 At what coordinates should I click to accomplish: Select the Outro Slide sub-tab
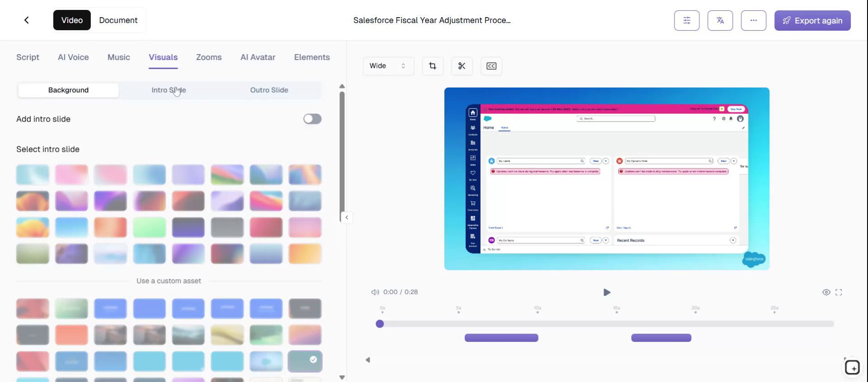click(x=269, y=90)
